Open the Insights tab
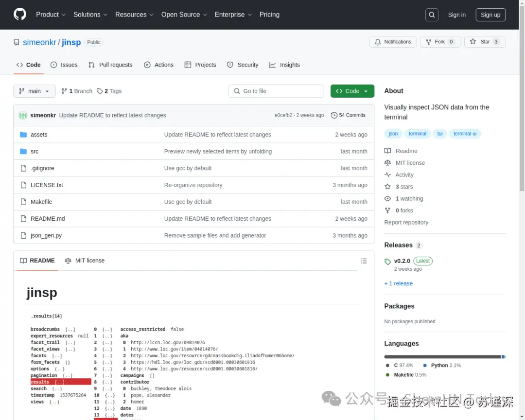The height and width of the screenshot is (420, 525). point(284,65)
